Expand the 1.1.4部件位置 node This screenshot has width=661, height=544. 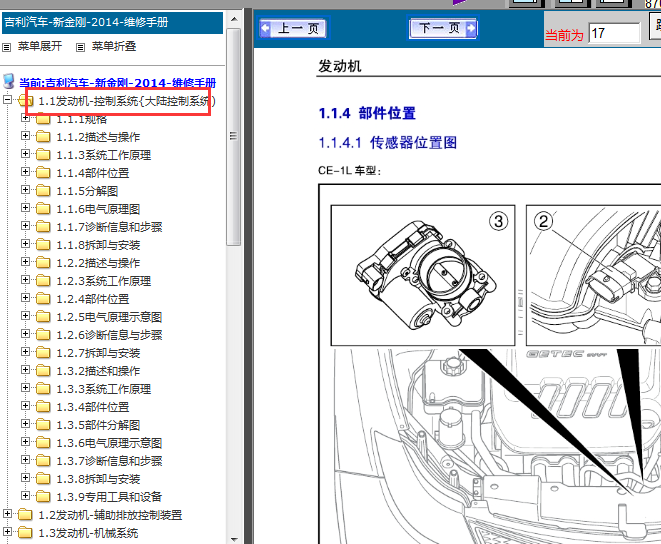tap(25, 172)
